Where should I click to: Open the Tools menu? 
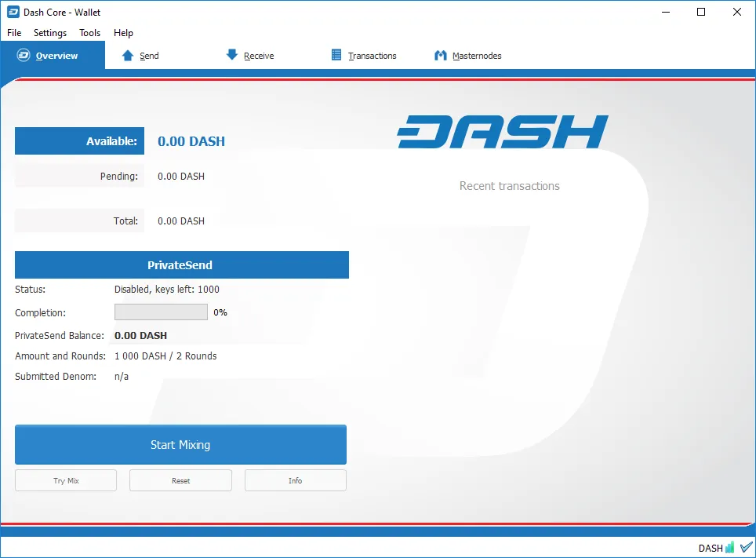89,33
